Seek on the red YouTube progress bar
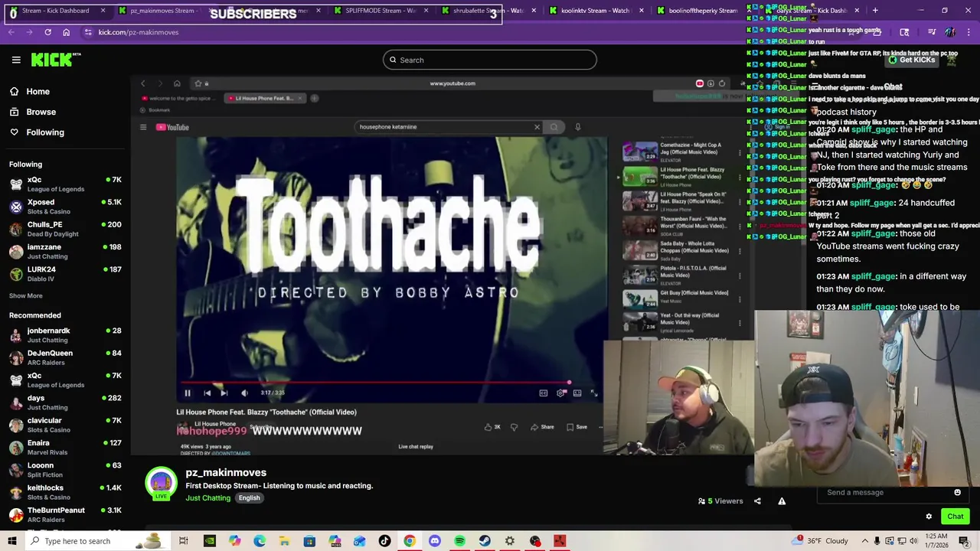980x551 pixels. pos(375,382)
